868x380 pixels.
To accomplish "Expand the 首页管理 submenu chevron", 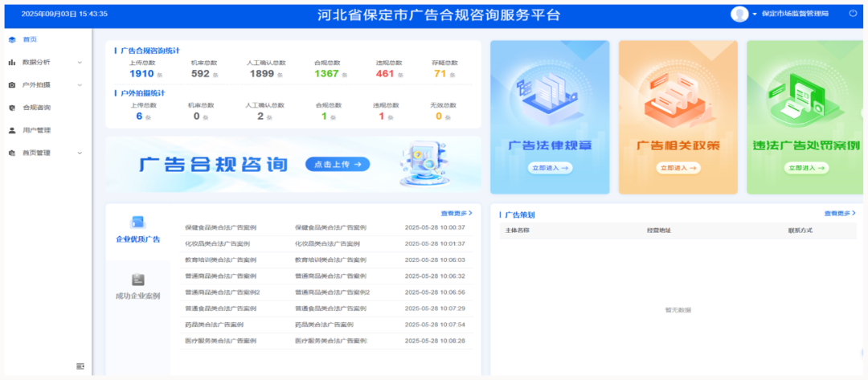I will point(80,153).
